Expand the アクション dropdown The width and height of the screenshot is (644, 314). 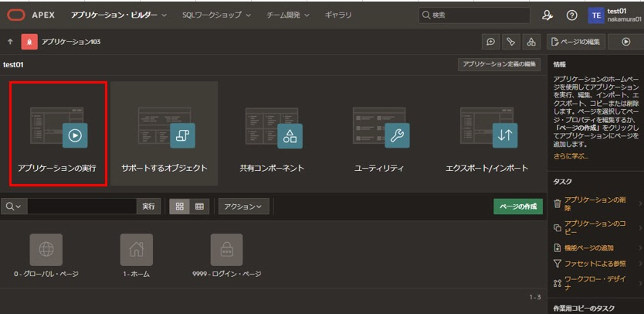(242, 206)
